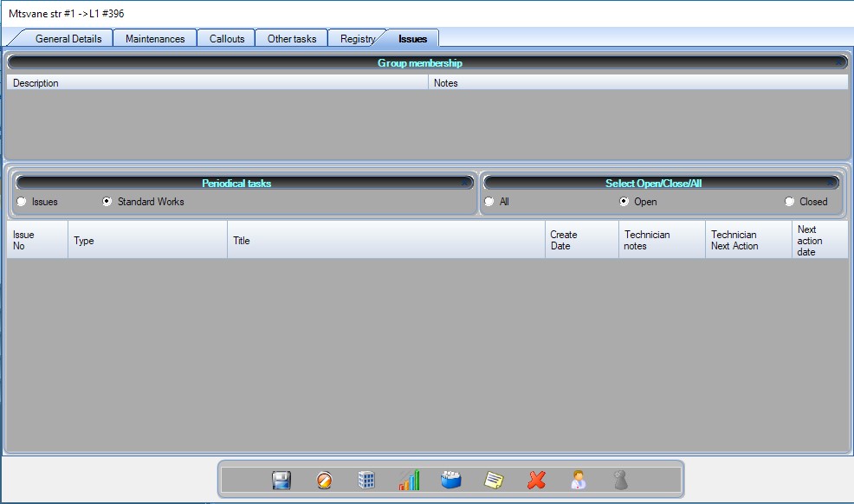Select the Closed radio button
The image size is (854, 504).
[789, 202]
